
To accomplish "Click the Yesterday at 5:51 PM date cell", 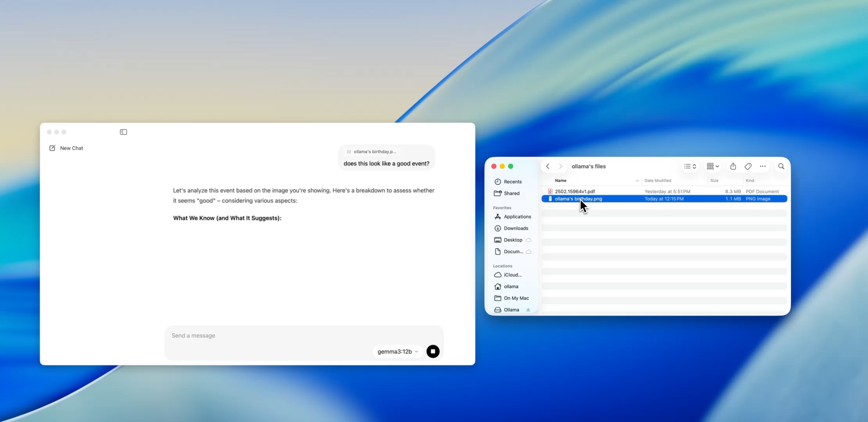I will [667, 191].
